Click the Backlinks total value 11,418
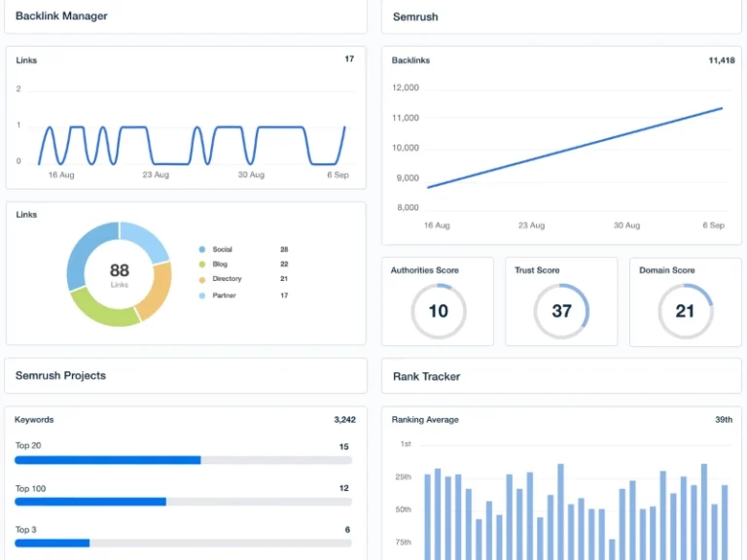Image resolution: width=747 pixels, height=560 pixels. coord(721,60)
